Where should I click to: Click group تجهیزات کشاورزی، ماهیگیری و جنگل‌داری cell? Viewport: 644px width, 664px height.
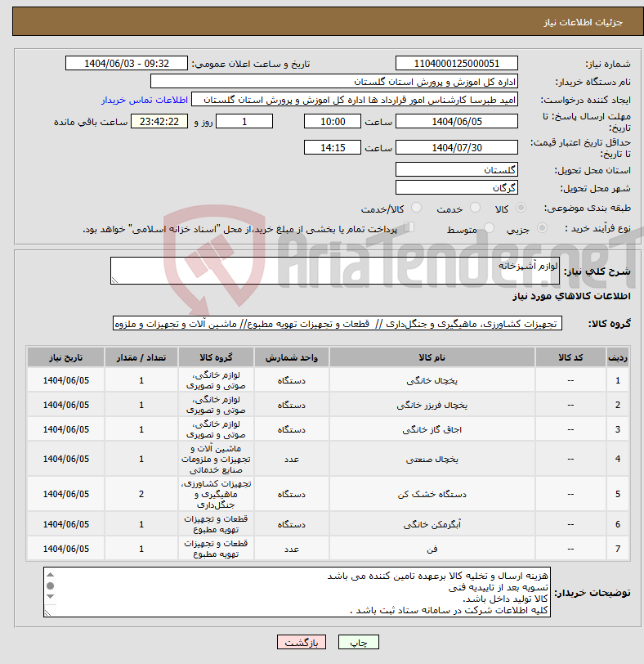(x=216, y=494)
